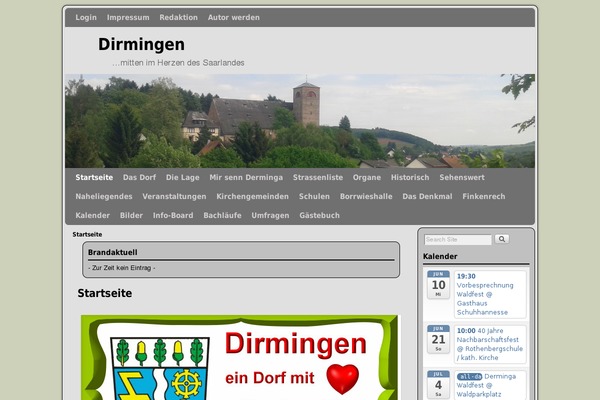Open the Info-Board menu item
Image resolution: width=600 pixels, height=400 pixels.
(x=173, y=215)
